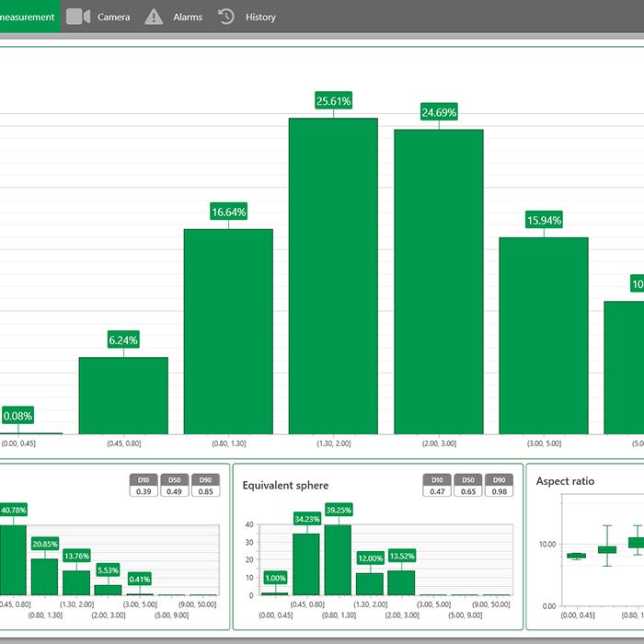Switch to the Alarms tab

(188, 17)
